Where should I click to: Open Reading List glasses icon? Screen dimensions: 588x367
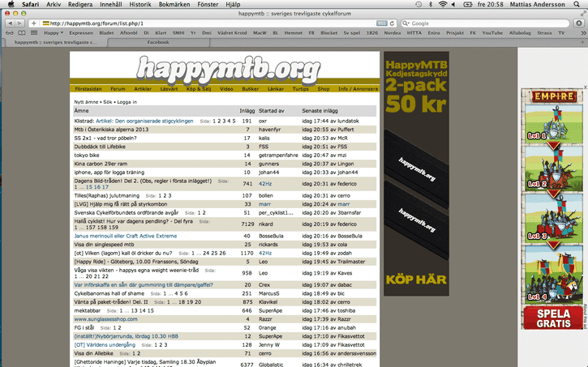(10, 33)
